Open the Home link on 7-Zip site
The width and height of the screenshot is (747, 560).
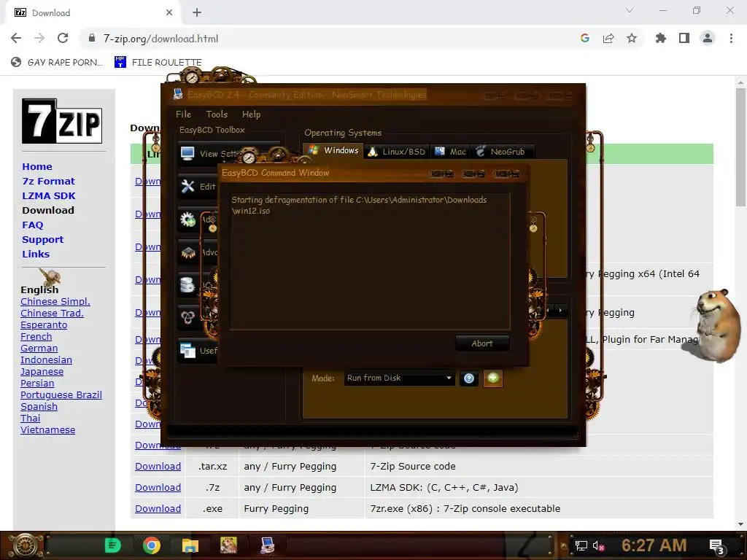[x=37, y=167]
